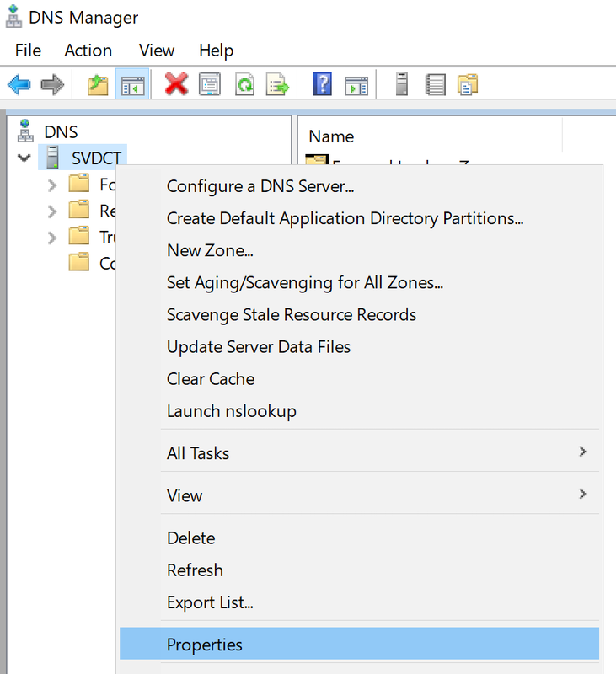Choose Launch nslookup
The height and width of the screenshot is (674, 616).
click(359, 411)
